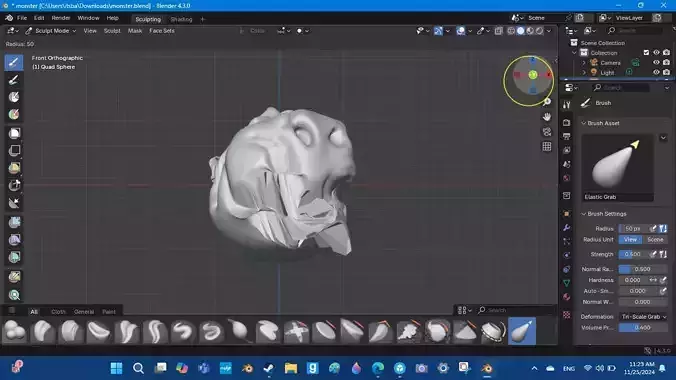This screenshot has height=380, width=676.
Task: Expand the Light item in outliner
Action: 584,72
